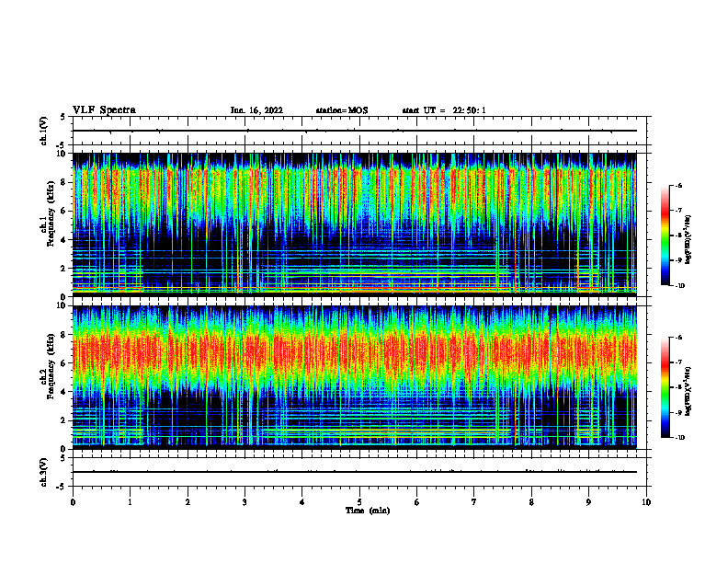
Task: Click the ch.1 voltage waveform trace
Action: 355,131
